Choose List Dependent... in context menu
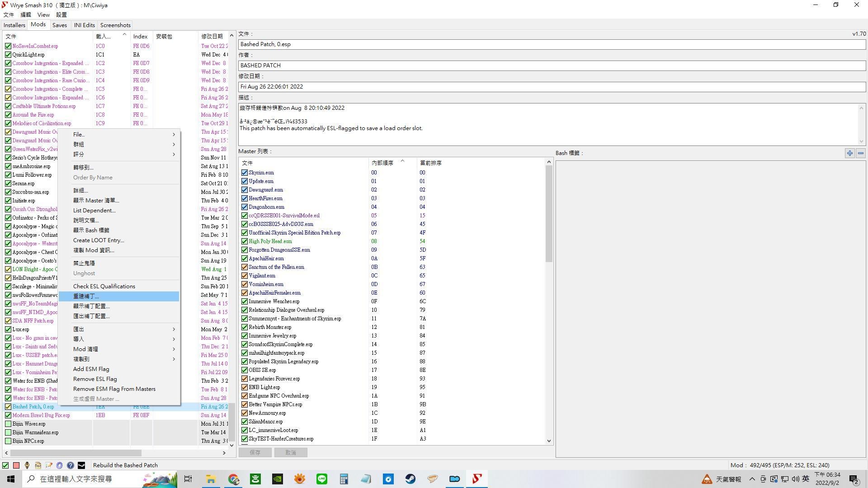 [120, 211]
